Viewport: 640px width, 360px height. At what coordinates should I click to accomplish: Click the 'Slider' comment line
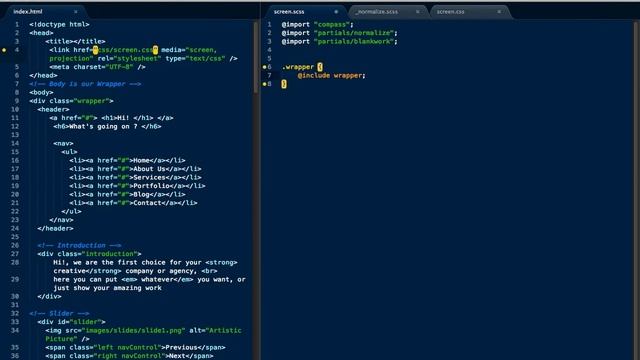click(x=59, y=313)
